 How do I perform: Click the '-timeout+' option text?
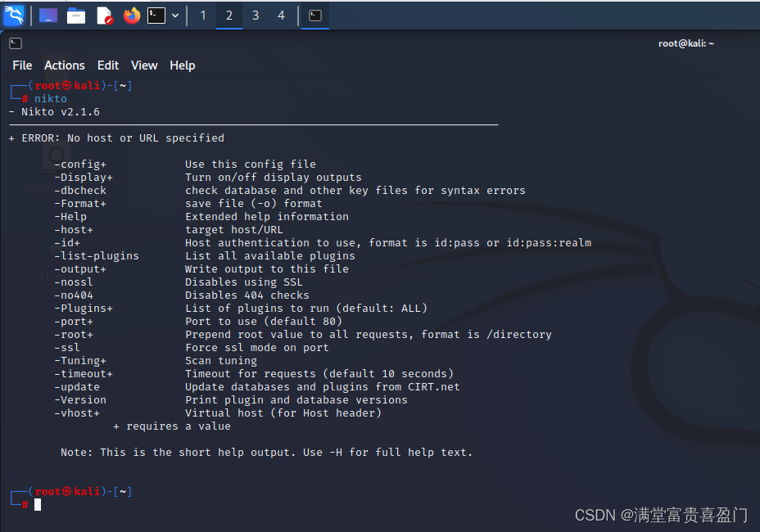pos(84,373)
